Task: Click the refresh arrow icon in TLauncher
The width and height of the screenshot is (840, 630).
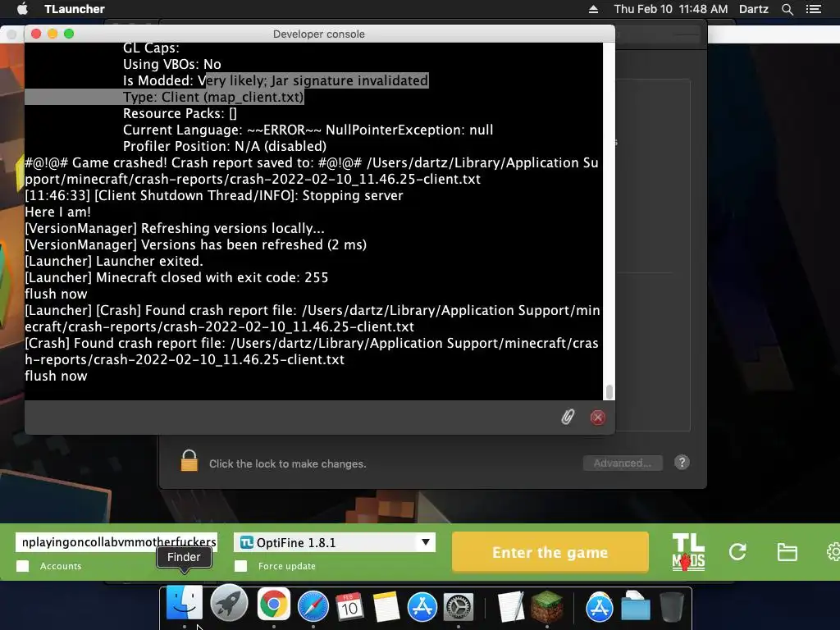Action: (x=737, y=552)
